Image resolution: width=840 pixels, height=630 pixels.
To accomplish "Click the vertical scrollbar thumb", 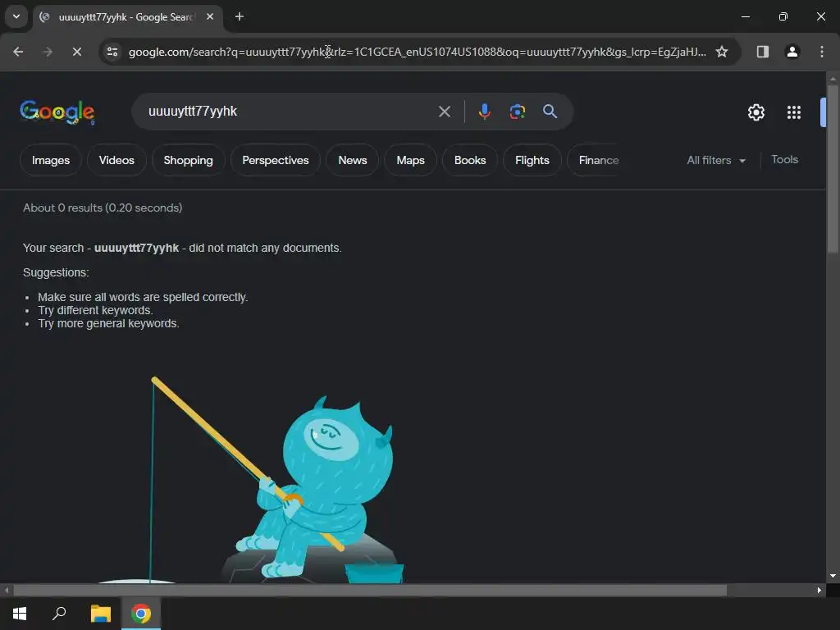I will 832,169.
